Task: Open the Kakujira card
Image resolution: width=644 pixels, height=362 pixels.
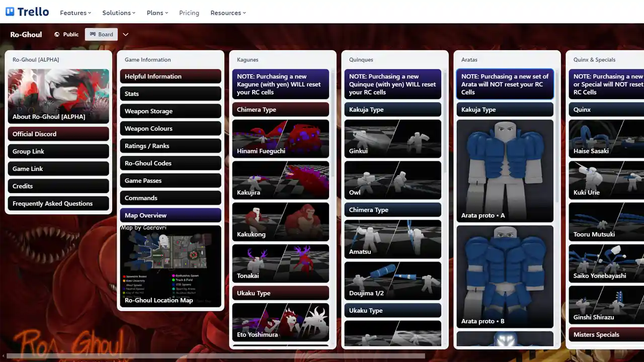Action: pyautogui.click(x=281, y=180)
